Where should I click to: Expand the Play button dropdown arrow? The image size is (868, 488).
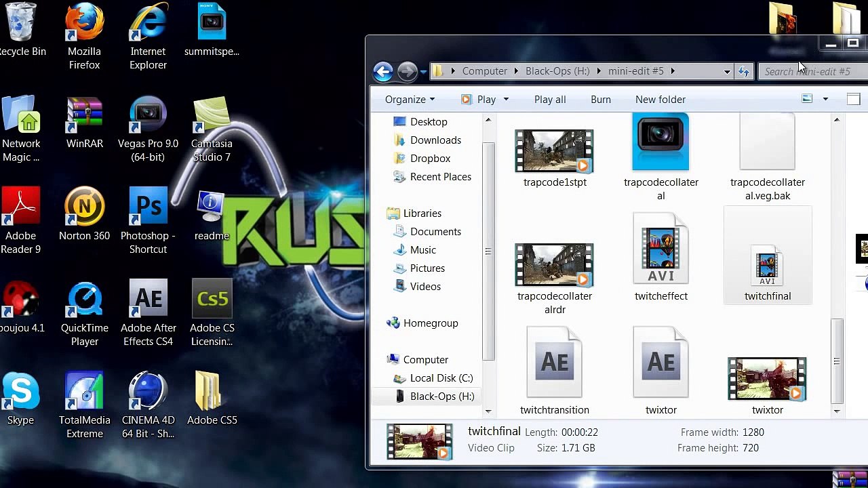coord(505,100)
